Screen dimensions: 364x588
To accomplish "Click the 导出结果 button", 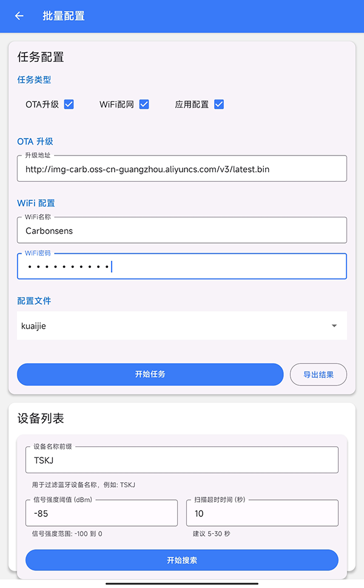I will (318, 374).
